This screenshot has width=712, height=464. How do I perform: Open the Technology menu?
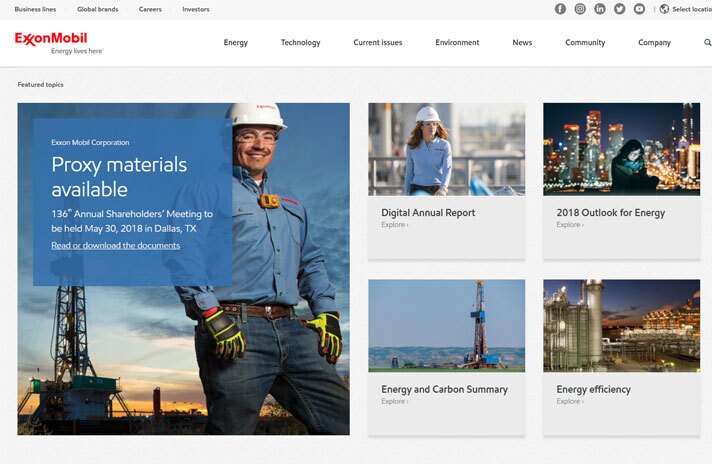coord(301,43)
